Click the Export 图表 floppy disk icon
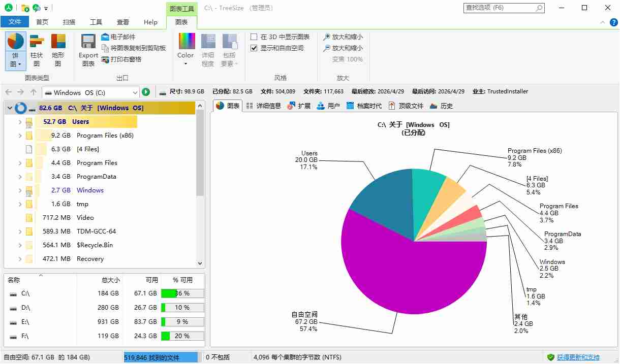 point(88,42)
